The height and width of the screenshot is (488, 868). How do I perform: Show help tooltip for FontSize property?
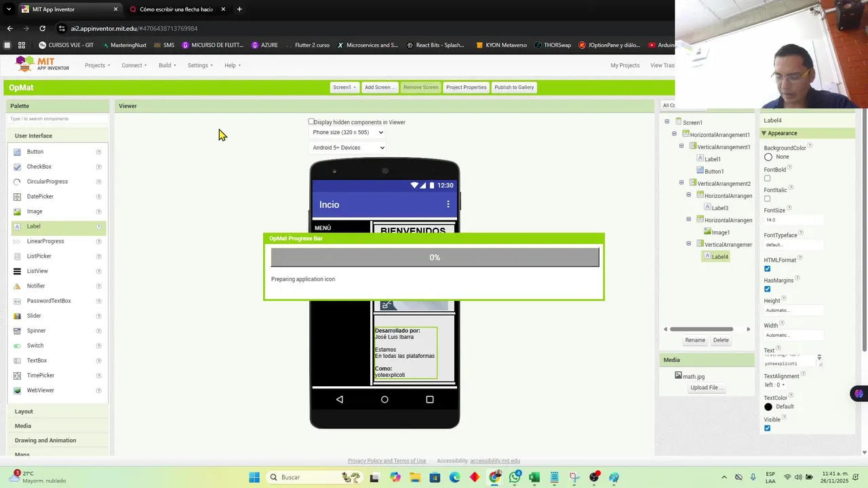click(789, 208)
